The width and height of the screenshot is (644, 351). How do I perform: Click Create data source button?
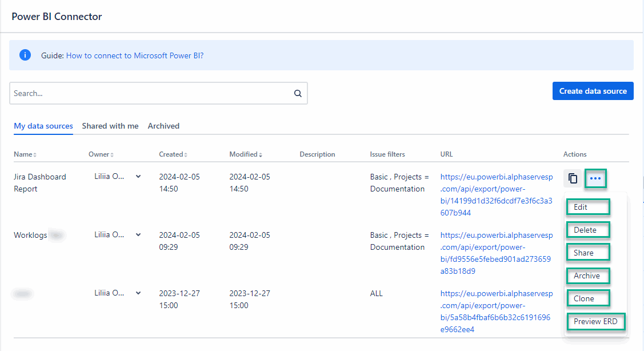tap(593, 91)
